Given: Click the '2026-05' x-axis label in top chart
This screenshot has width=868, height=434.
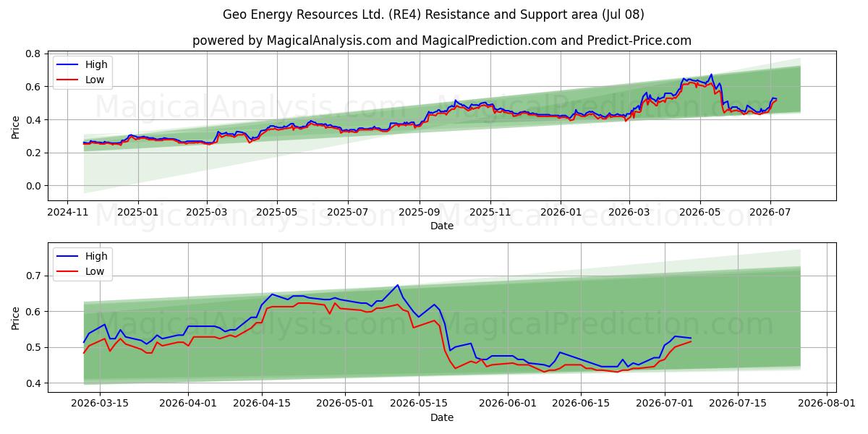Looking at the screenshot, I should 699,212.
